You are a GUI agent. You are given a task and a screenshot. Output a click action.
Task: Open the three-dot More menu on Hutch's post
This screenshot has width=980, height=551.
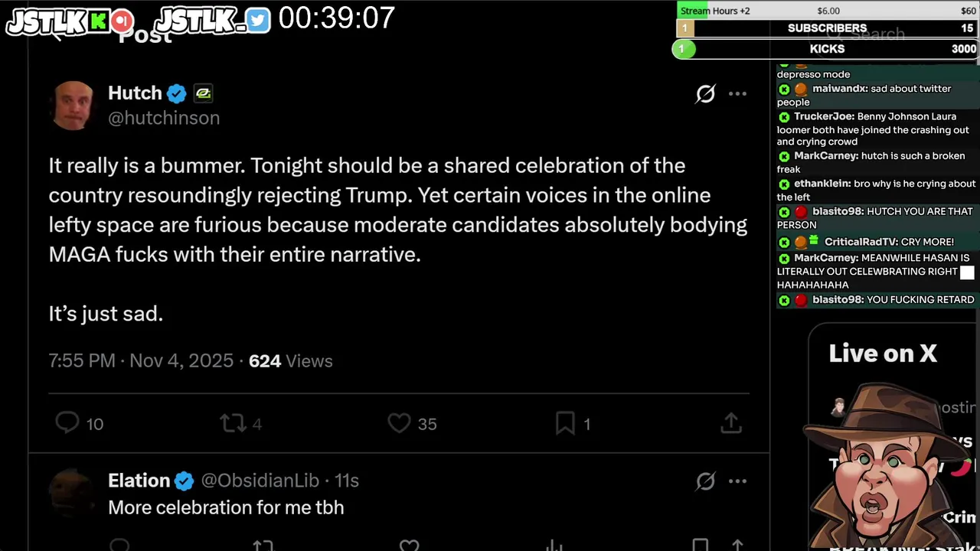pyautogui.click(x=737, y=94)
